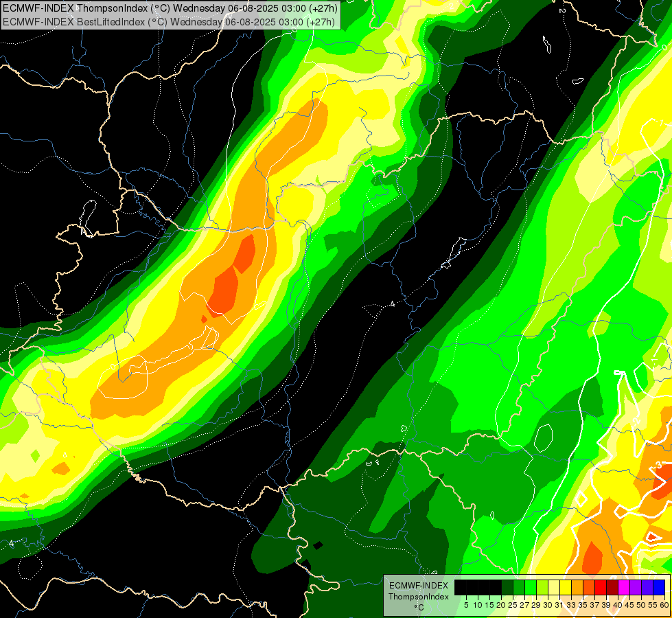Click the legend tick value '35'
Image resolution: width=672 pixels, height=618 pixels.
583,605
